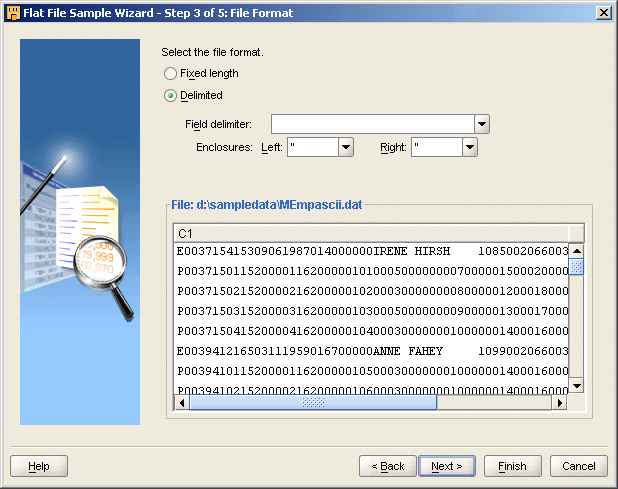
Task: Close the Flat File Sample Wizard window
Action: coord(604,13)
